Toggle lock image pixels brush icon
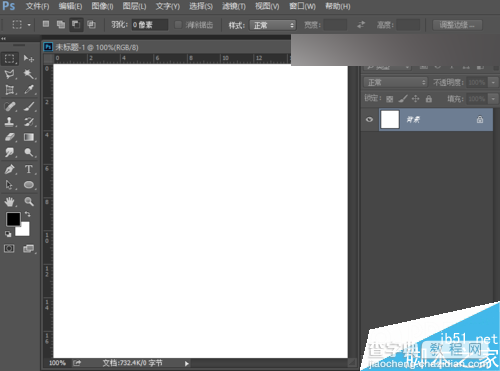 tap(403, 99)
